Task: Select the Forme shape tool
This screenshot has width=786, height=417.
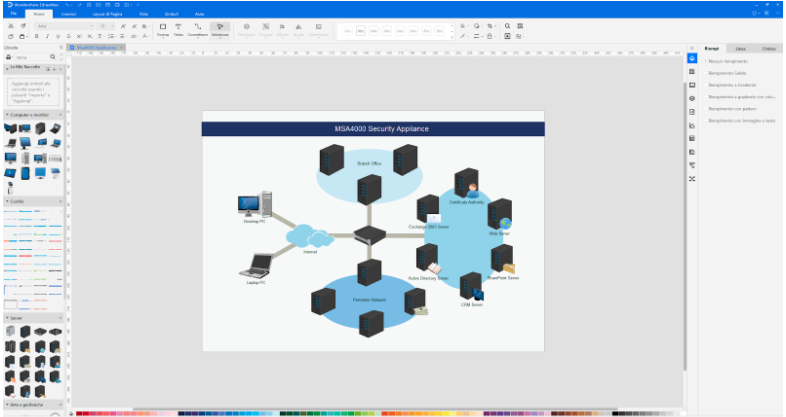Action: point(162,30)
